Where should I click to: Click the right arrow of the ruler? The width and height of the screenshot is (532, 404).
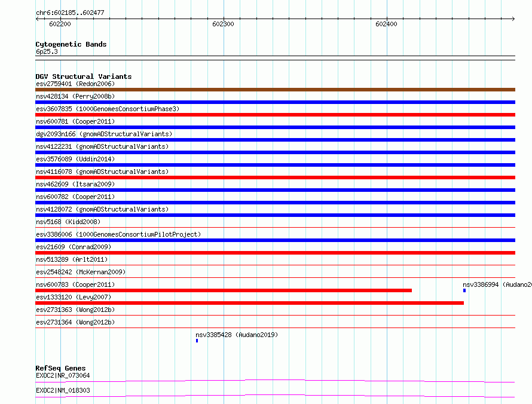coord(513,19)
